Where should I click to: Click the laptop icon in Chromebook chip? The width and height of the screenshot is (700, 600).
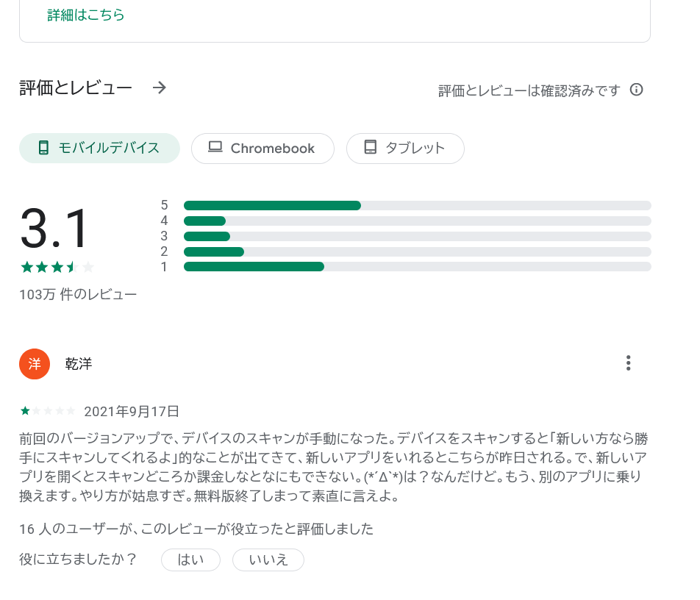(215, 148)
